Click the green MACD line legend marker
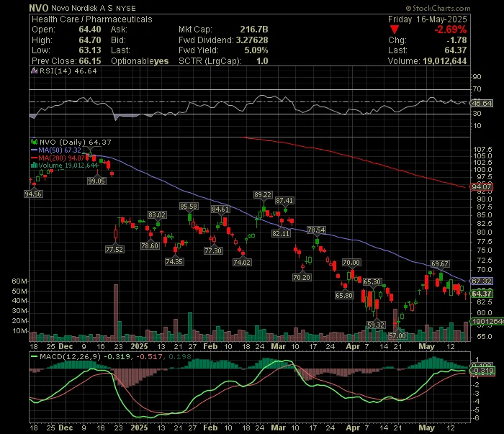Viewport: 504px width, 434px height. (34, 356)
